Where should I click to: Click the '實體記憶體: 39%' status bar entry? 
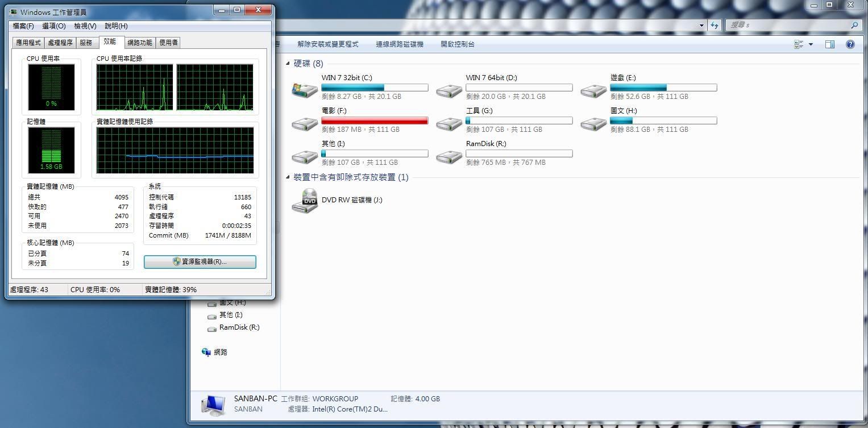click(x=171, y=290)
